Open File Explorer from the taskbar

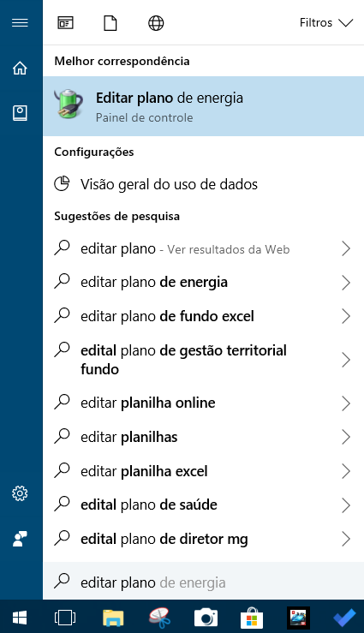tap(113, 618)
